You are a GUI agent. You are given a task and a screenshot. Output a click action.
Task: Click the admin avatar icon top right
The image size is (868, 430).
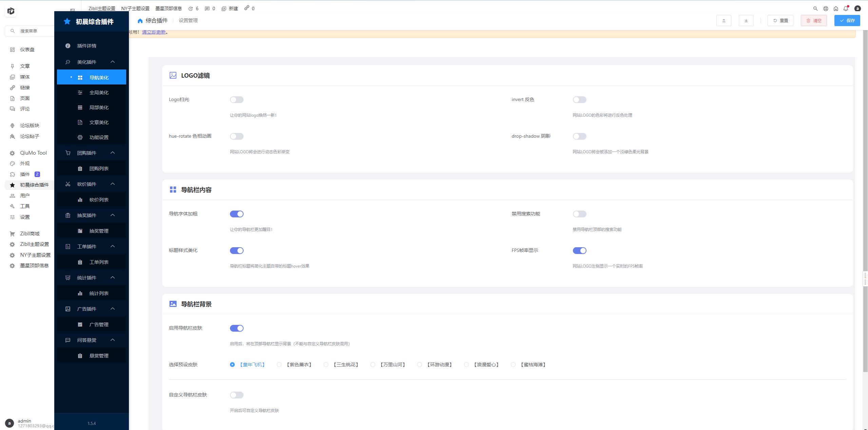pyautogui.click(x=857, y=9)
